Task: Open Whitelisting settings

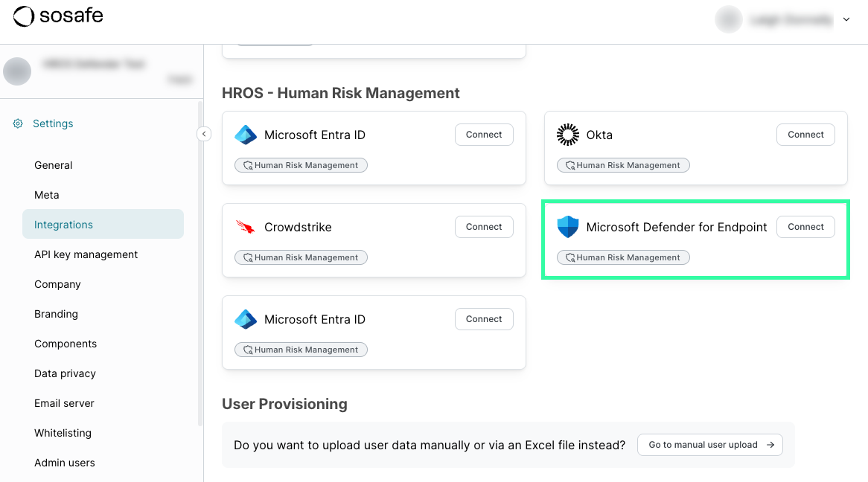Action: (x=63, y=434)
